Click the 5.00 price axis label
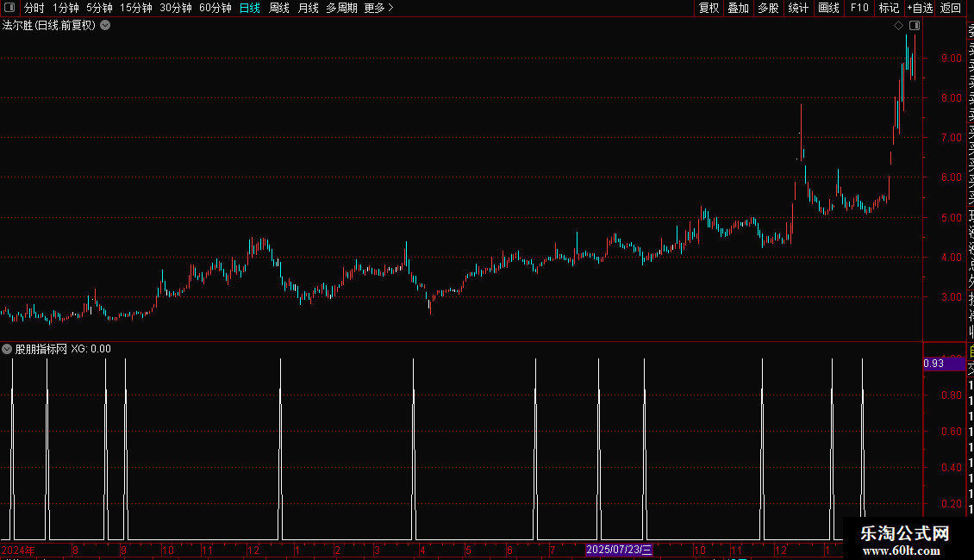The image size is (974, 560). point(952,218)
